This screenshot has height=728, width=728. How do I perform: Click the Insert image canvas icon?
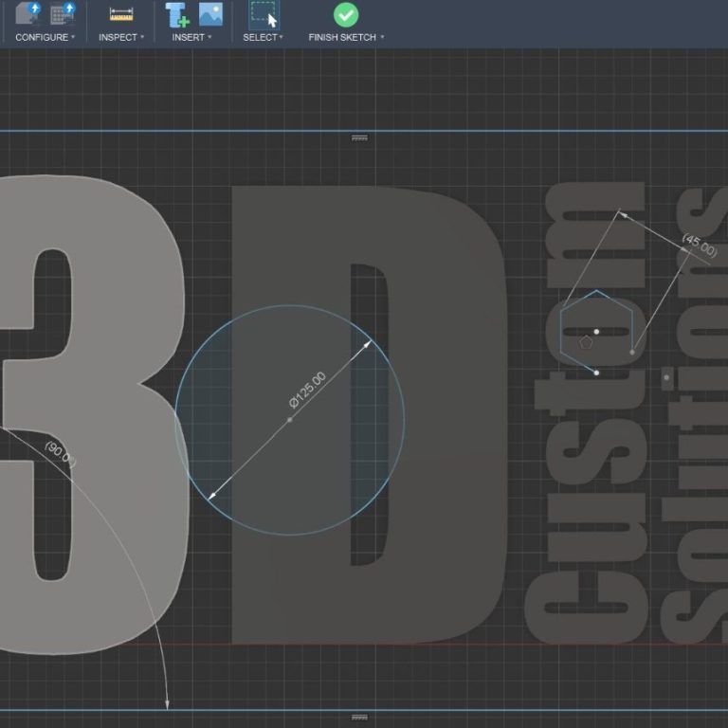pos(209,14)
